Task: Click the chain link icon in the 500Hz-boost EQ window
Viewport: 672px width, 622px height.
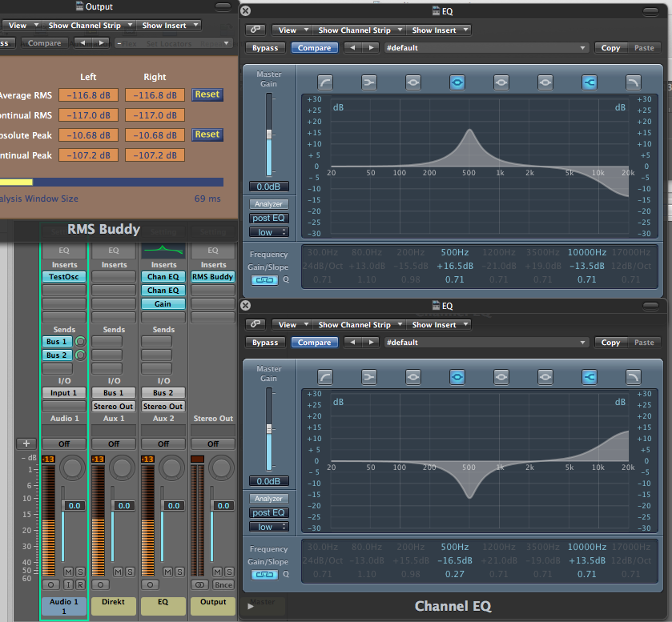Action: click(x=256, y=30)
